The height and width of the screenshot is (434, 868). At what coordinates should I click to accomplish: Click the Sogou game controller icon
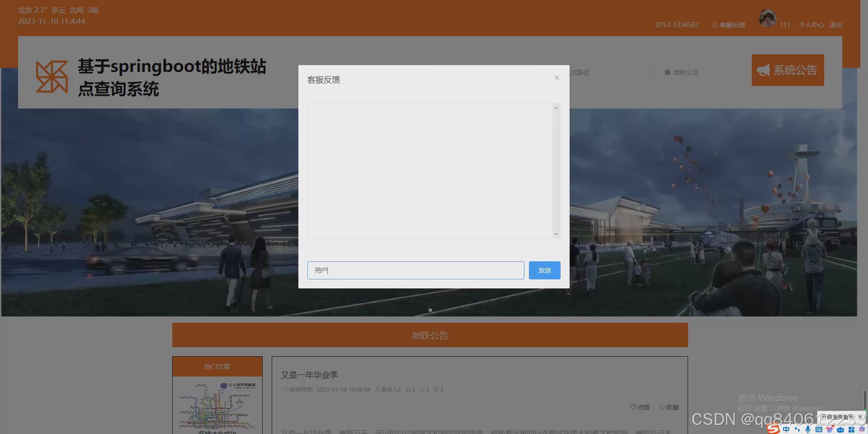[840, 430]
